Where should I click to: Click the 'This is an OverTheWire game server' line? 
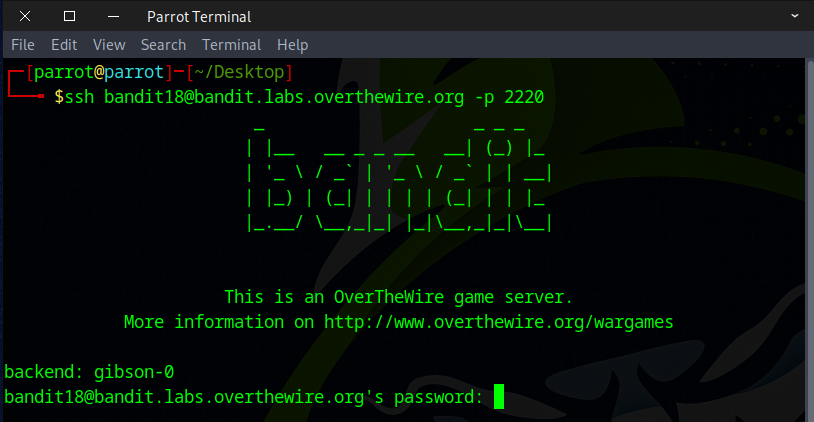(398, 297)
